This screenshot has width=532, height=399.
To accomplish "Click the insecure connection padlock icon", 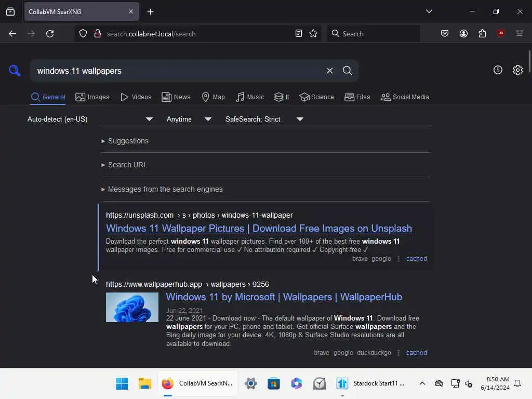I will (98, 34).
